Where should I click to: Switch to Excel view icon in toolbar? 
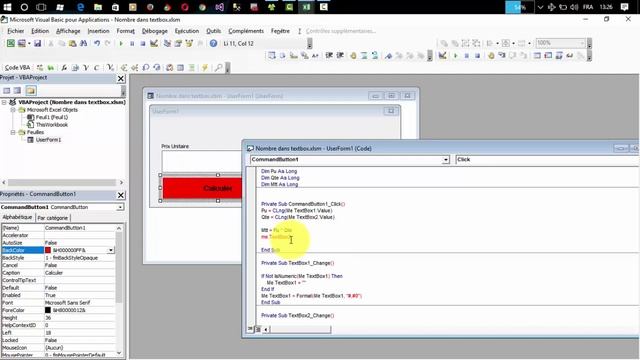[11, 43]
